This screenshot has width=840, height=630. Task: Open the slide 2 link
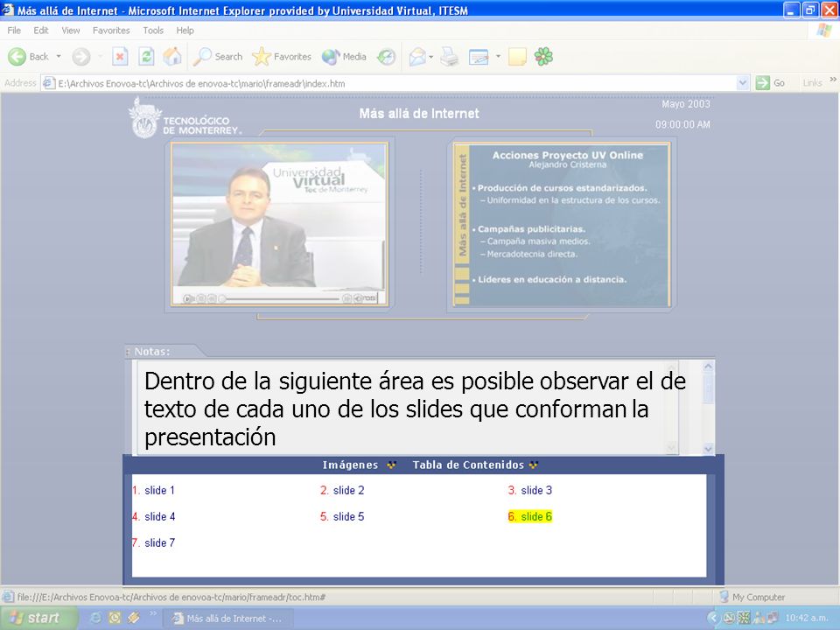348,490
